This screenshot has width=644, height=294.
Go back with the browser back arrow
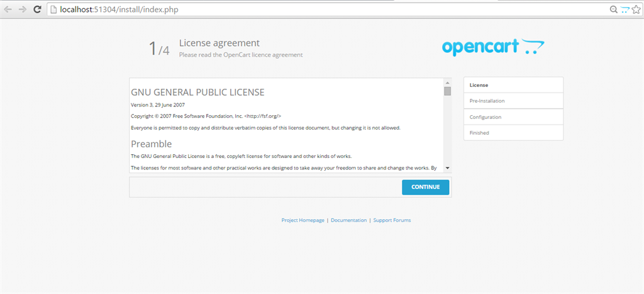tap(8, 9)
